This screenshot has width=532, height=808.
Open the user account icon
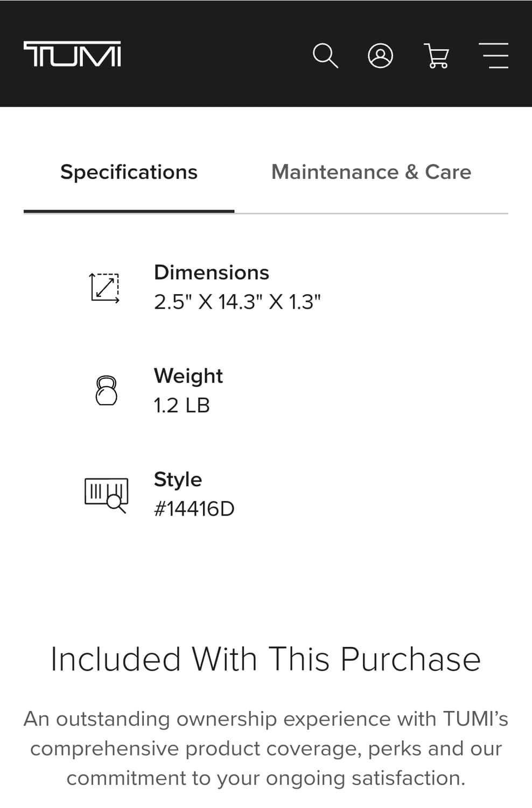coord(380,55)
